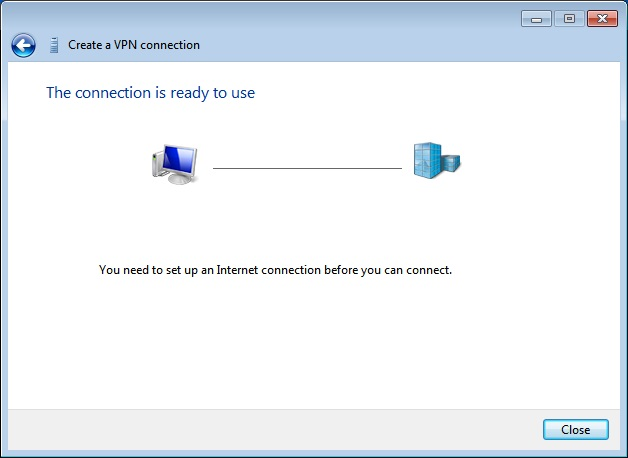628x458 pixels.
Task: Click the "Create a VPN connection" title text
Action: click(x=134, y=45)
